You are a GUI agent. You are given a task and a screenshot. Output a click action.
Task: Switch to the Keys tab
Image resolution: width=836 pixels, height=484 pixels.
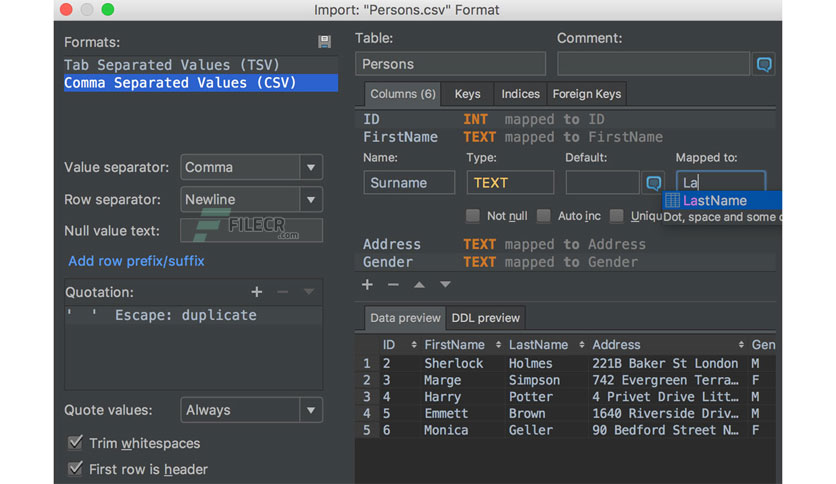click(x=468, y=94)
